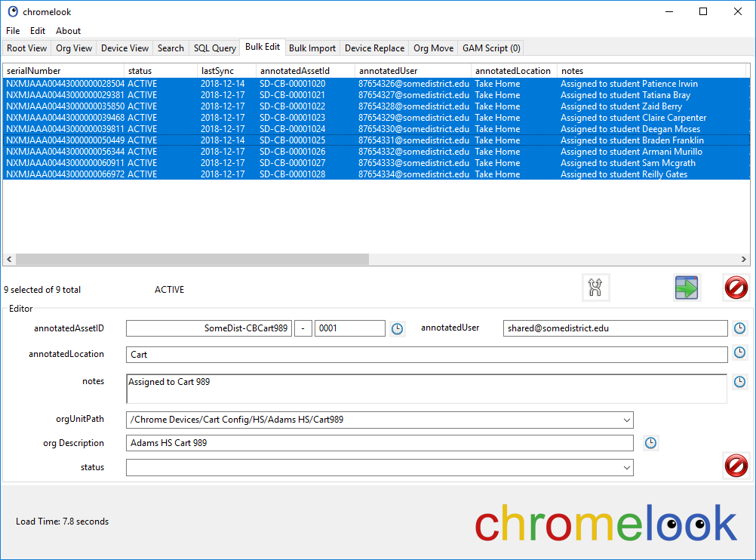
Task: Select the row for student Sam Mcgrath
Action: point(376,163)
